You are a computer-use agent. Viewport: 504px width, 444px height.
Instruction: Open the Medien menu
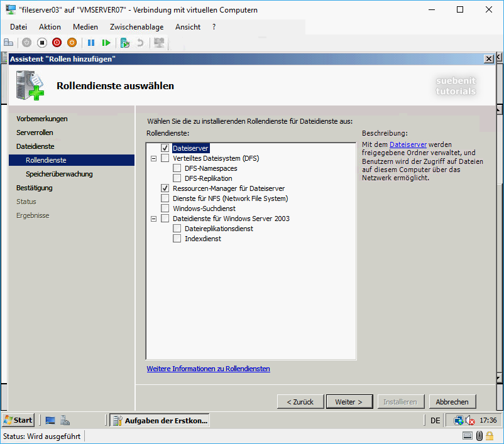point(85,27)
